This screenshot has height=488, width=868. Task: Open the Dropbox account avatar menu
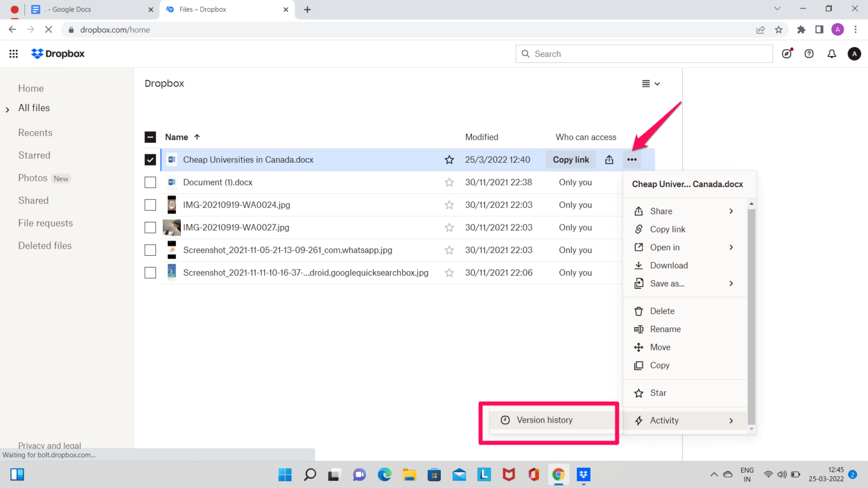(x=854, y=54)
